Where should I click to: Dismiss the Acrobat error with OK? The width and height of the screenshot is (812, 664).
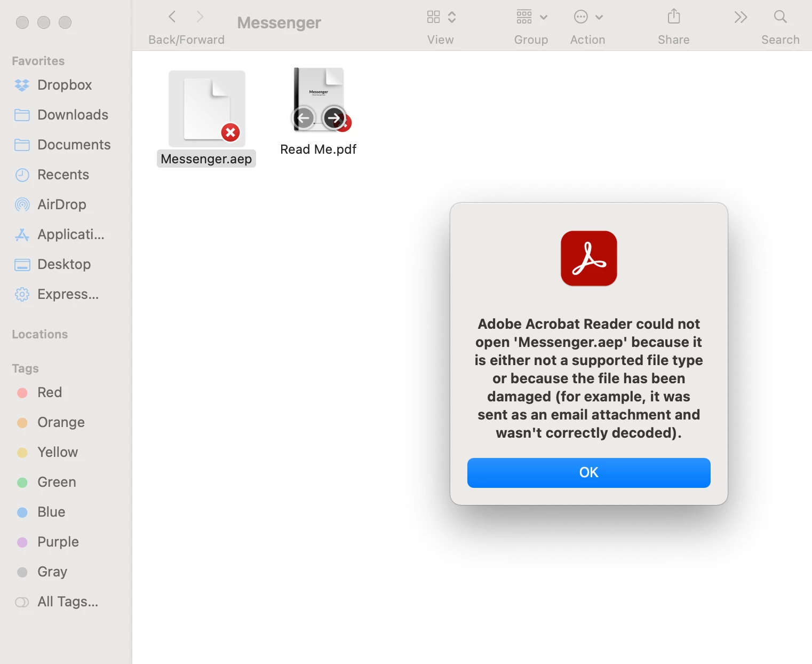coord(588,472)
